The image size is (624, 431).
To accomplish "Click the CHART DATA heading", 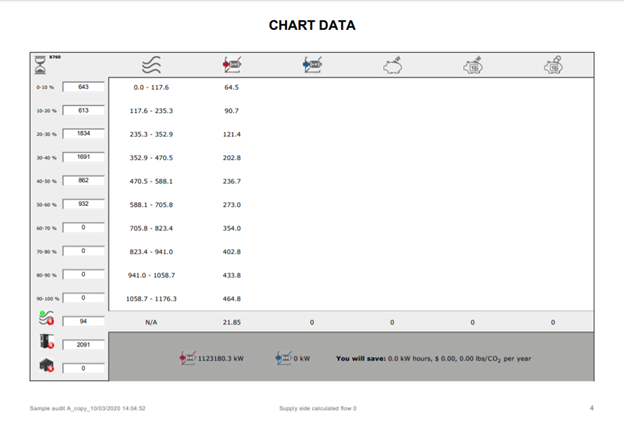I will point(312,25).
